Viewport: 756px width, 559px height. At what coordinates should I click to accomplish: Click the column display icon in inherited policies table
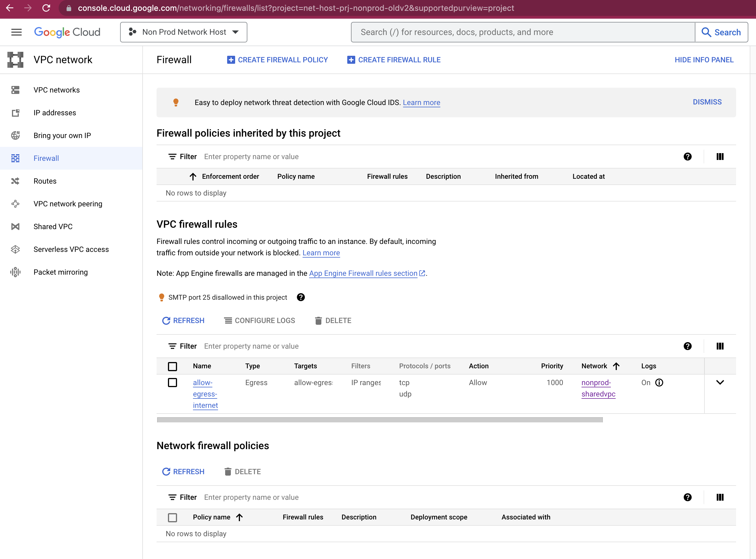tap(720, 157)
